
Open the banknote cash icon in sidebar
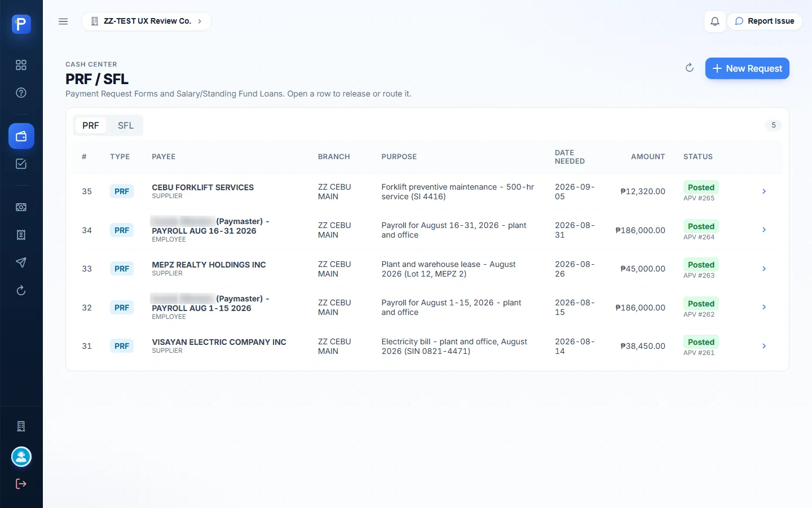click(x=21, y=207)
